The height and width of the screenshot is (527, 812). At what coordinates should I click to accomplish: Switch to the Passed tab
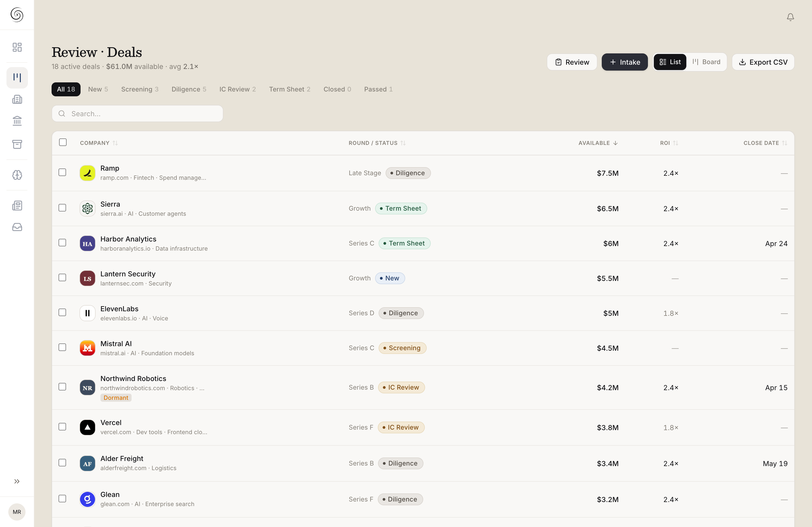coord(378,89)
